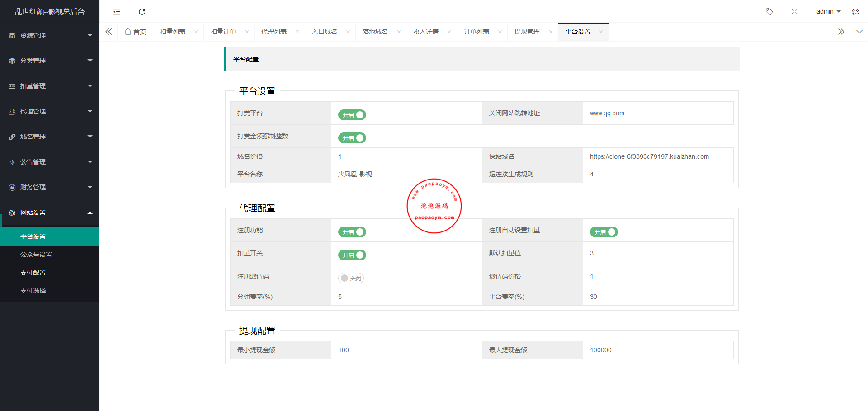Click the home icon on the 首页 tab

click(x=128, y=32)
